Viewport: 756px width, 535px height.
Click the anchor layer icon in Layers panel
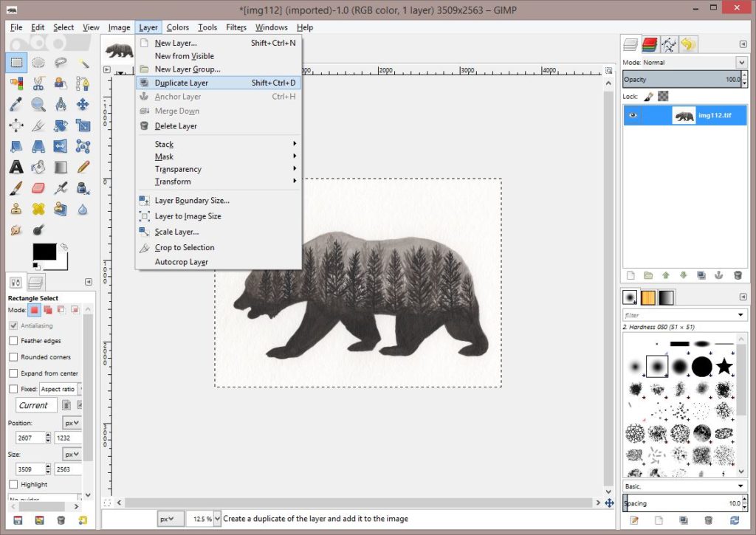(718, 275)
